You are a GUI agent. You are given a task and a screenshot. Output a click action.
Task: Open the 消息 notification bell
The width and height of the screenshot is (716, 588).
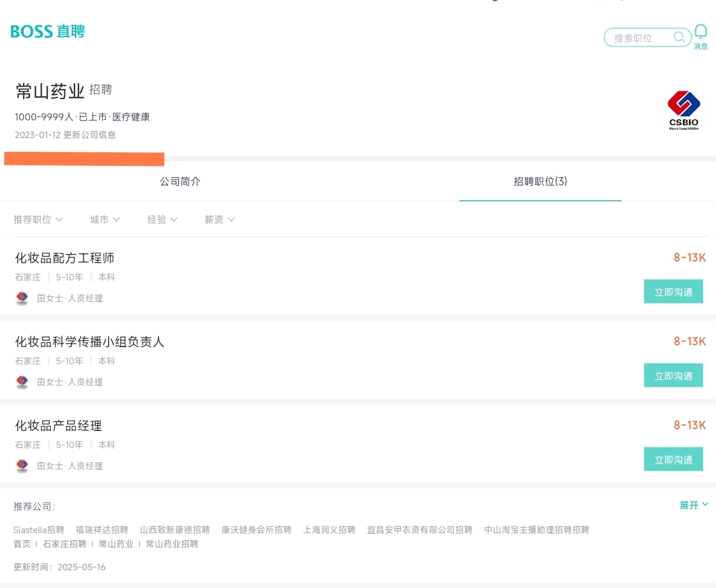[x=701, y=32]
